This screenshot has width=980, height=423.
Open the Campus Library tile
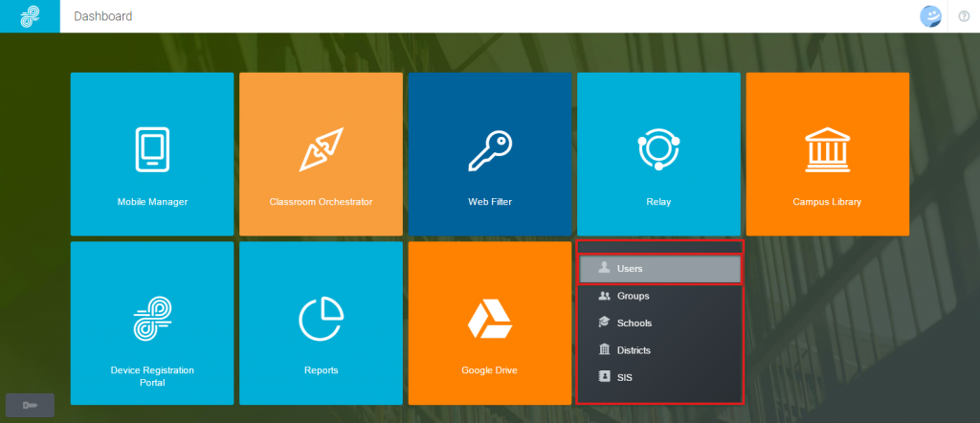click(828, 154)
